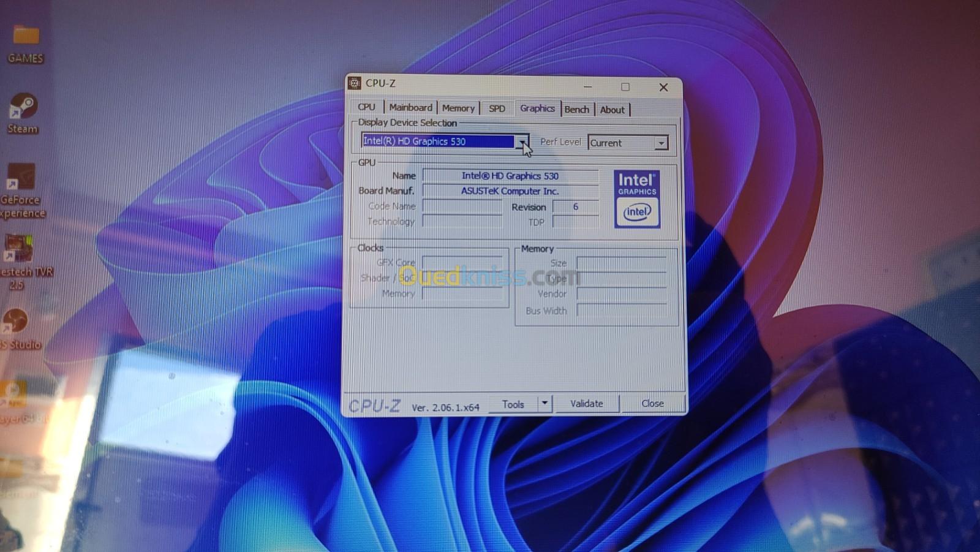Open the OBS Studio desktop shortcut
The height and width of the screenshot is (552, 980).
pos(18,329)
